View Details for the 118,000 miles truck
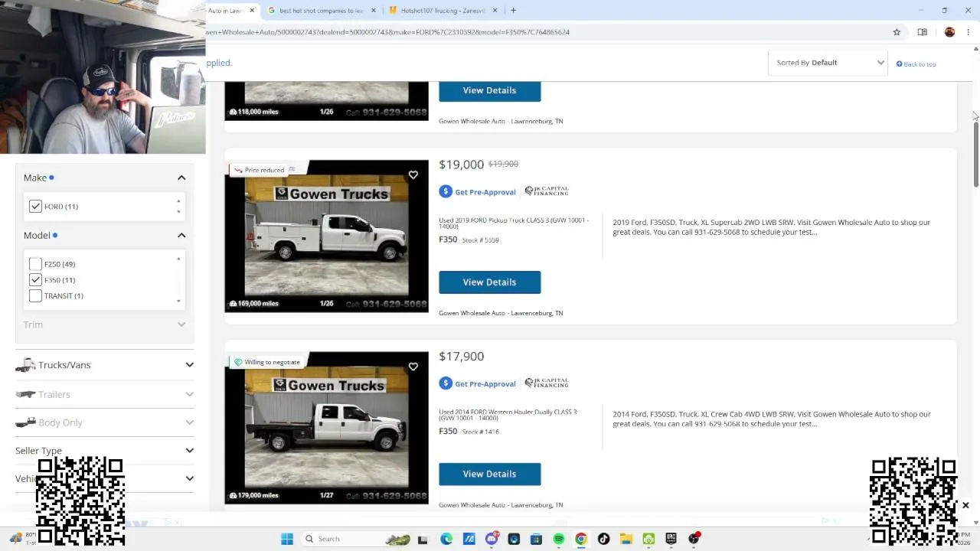This screenshot has height=551, width=980. point(489,90)
